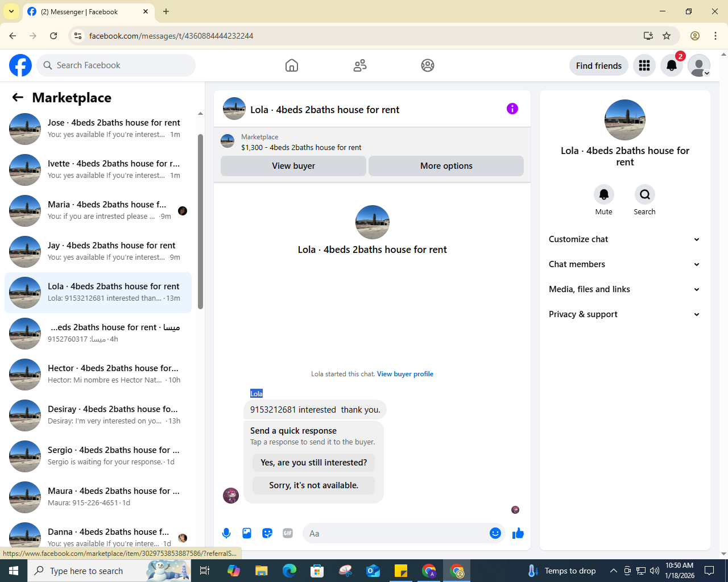Click the Find friends button
728x582 pixels.
599,66
